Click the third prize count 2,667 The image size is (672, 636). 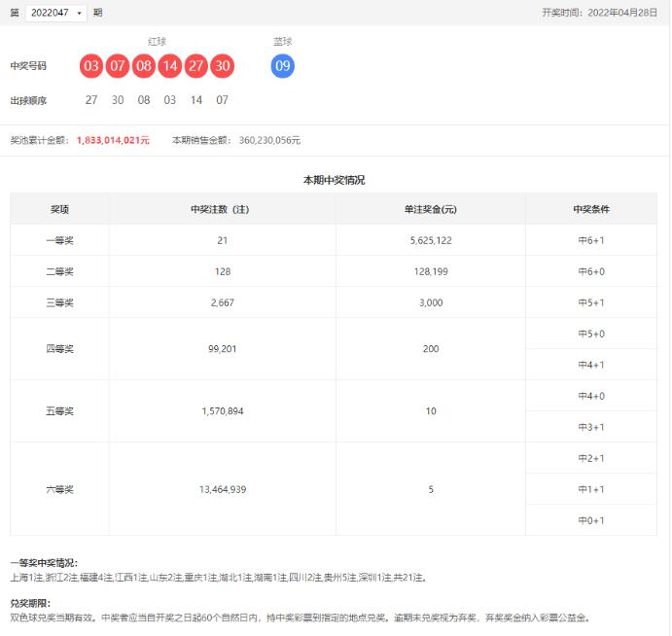[223, 303]
